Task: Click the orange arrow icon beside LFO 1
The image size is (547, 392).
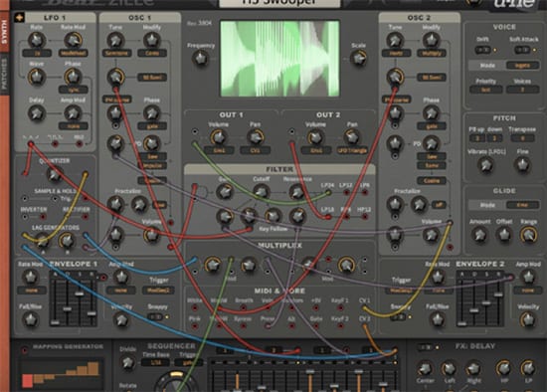Action: click(19, 18)
